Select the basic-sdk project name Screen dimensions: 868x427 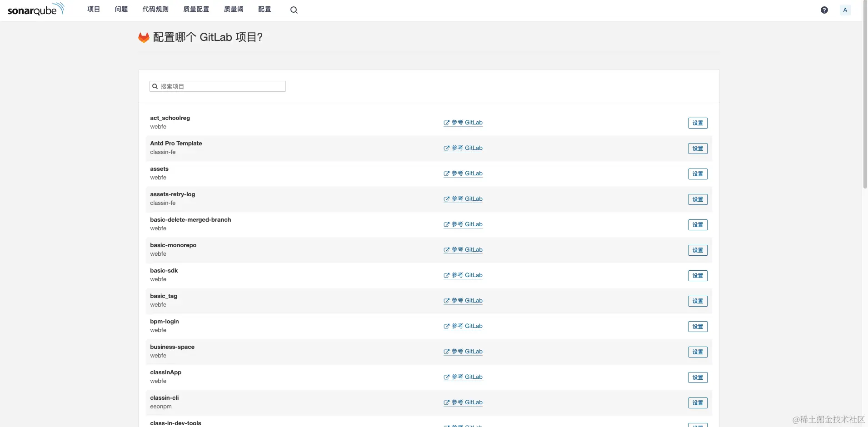(164, 271)
